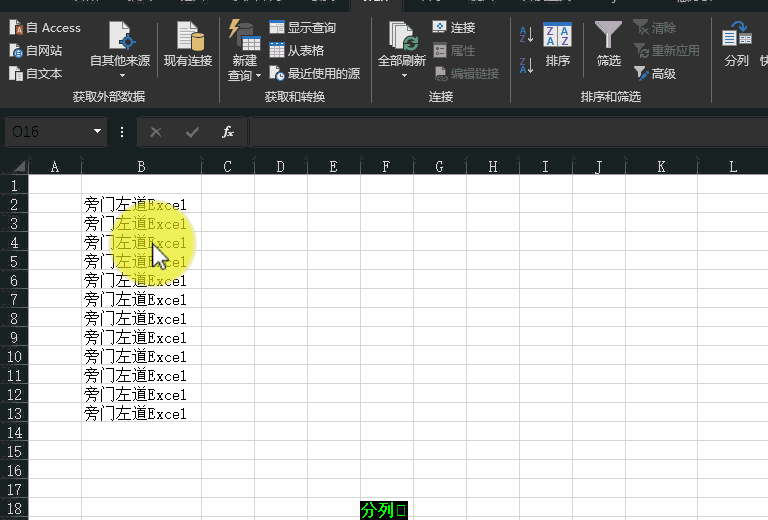Open the 排序 dialog

pyautogui.click(x=558, y=45)
